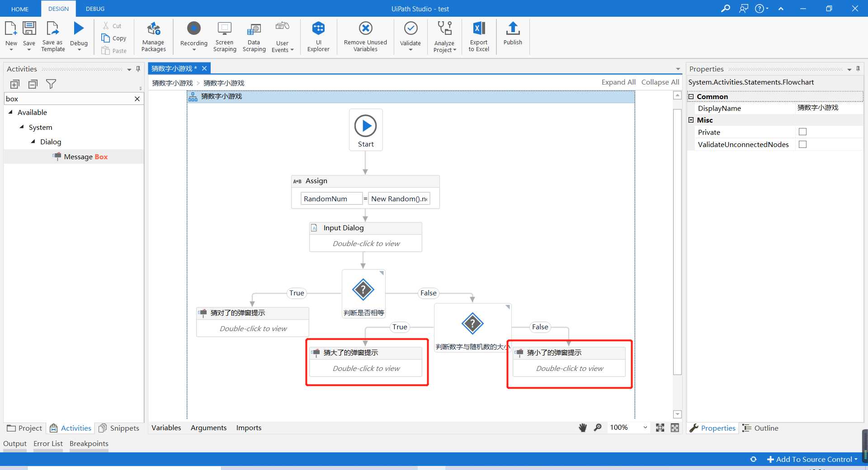Click Export to Excel
868x470 pixels.
click(479, 37)
